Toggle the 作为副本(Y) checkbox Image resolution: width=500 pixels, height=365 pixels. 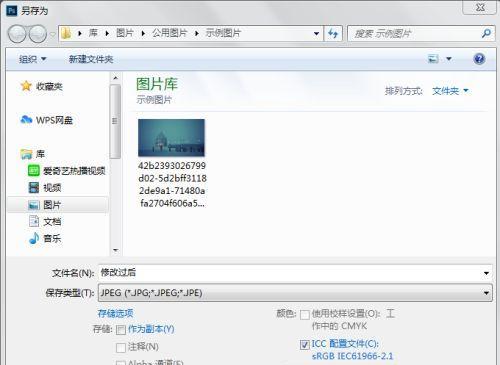click(x=121, y=330)
